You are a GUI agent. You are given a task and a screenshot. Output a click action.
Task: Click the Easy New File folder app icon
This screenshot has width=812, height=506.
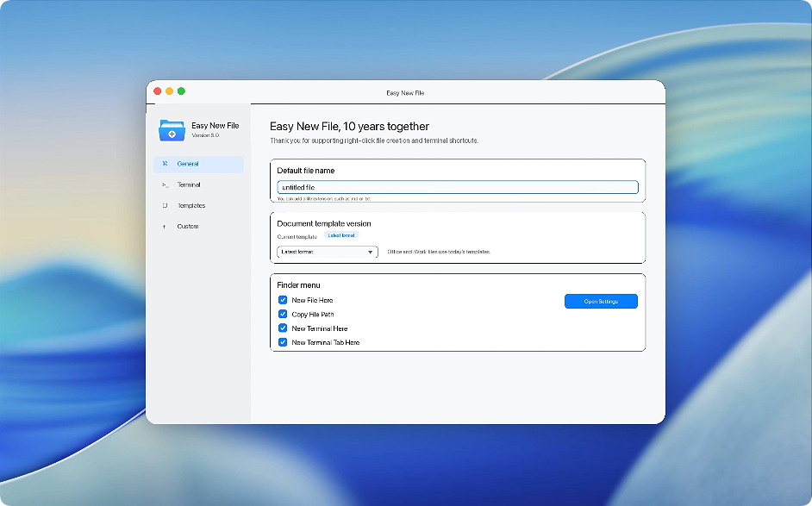click(x=172, y=130)
